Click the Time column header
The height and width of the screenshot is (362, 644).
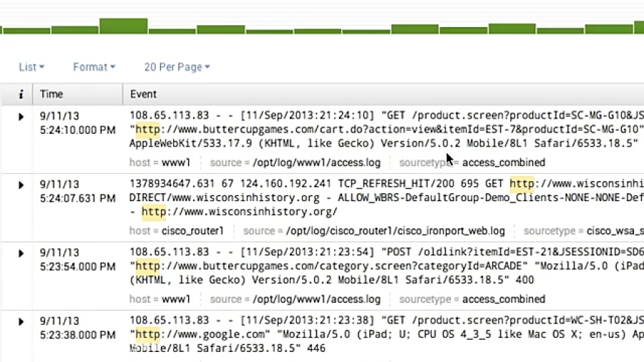(52, 94)
